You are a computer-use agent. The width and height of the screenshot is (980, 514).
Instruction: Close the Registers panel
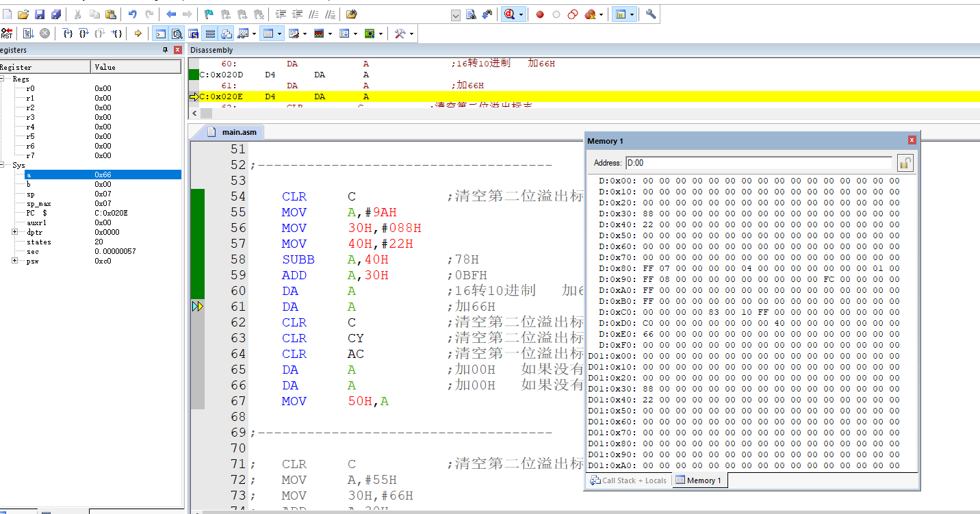point(178,50)
